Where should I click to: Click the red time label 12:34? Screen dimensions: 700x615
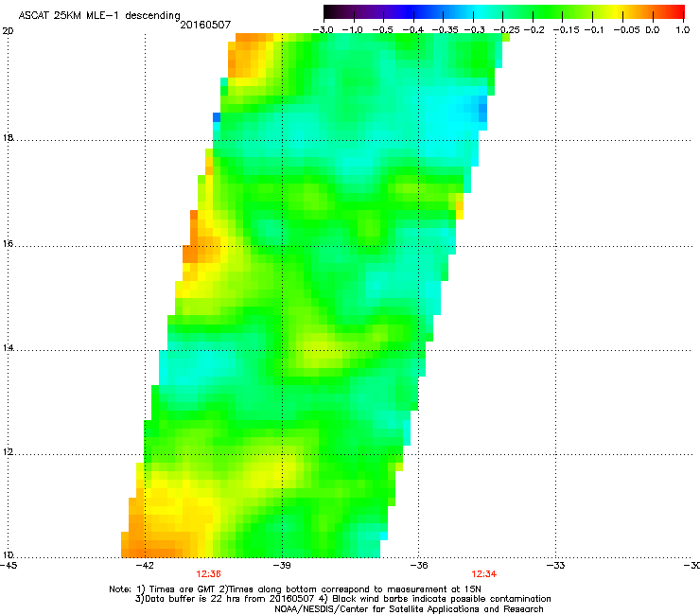coord(484,574)
